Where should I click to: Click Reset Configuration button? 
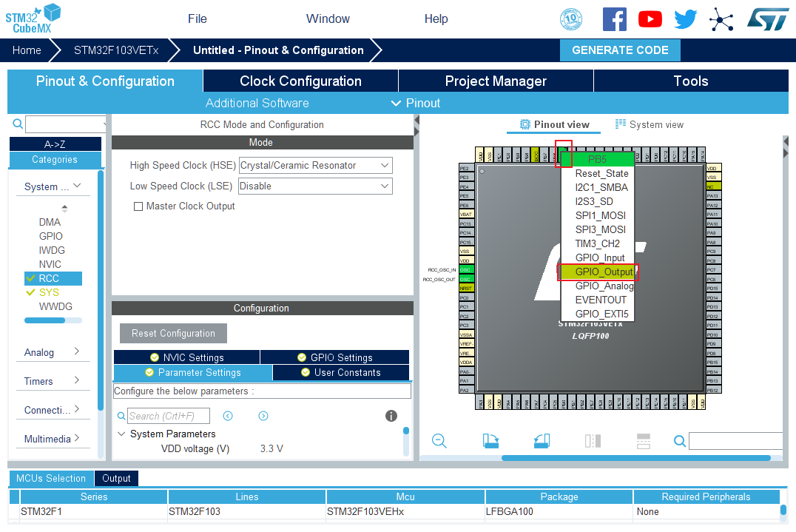[173, 333]
